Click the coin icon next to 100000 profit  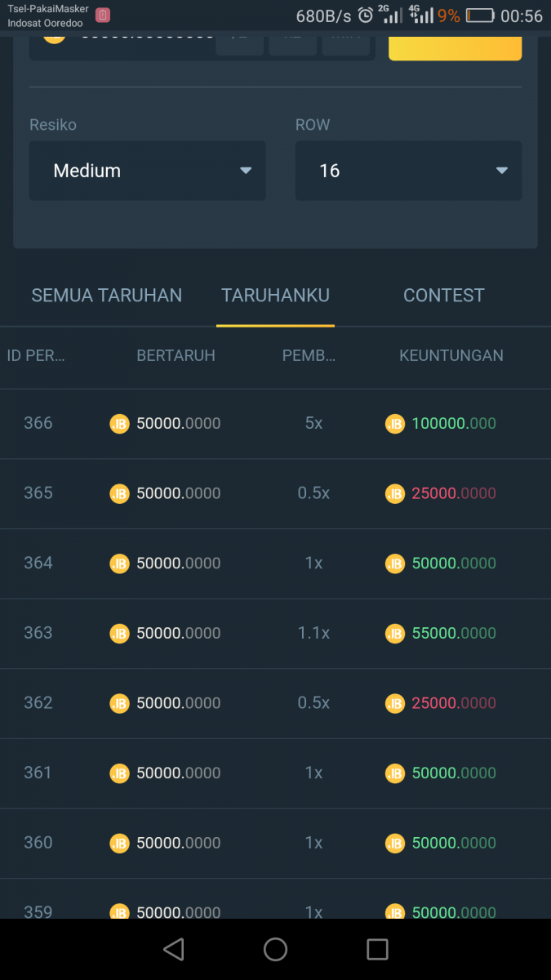click(x=395, y=424)
